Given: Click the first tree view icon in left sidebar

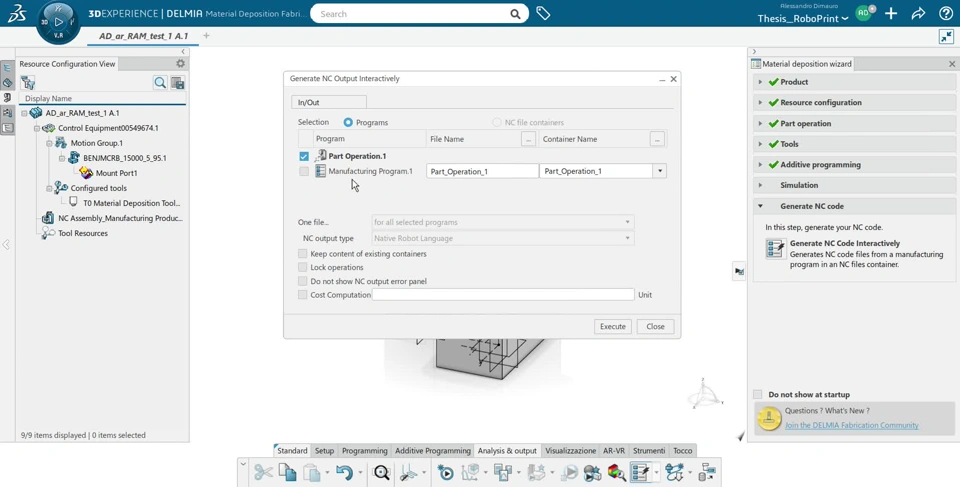Looking at the screenshot, I should (7, 68).
